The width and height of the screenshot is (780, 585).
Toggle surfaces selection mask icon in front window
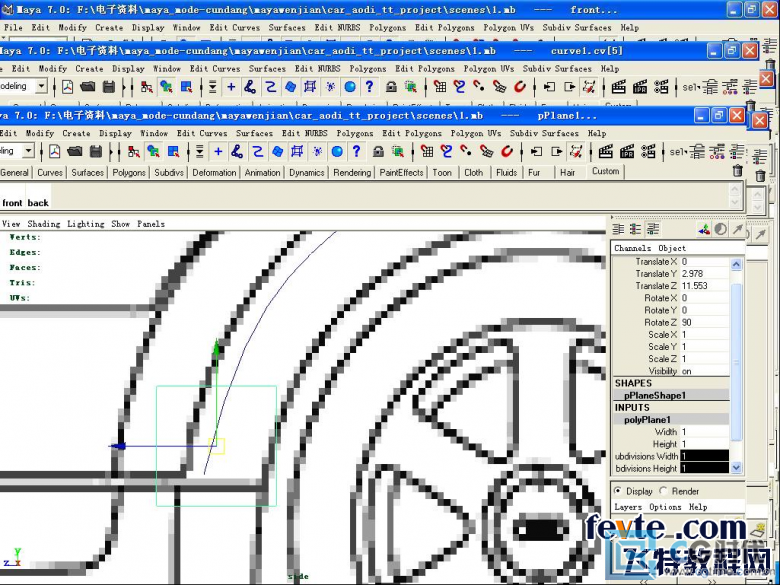pyautogui.click(x=278, y=151)
